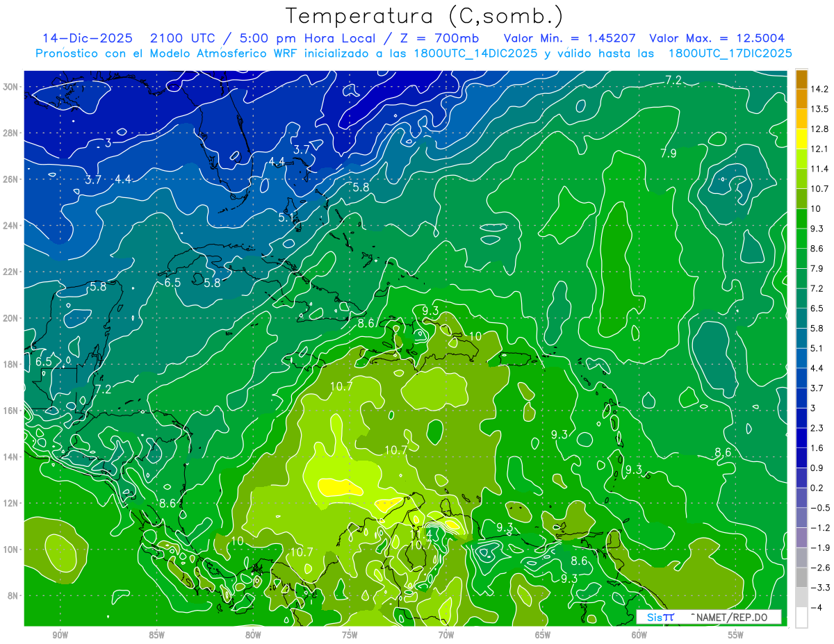The width and height of the screenshot is (834, 644).
Task: Click the legend value '12.1'
Action: 819,149
